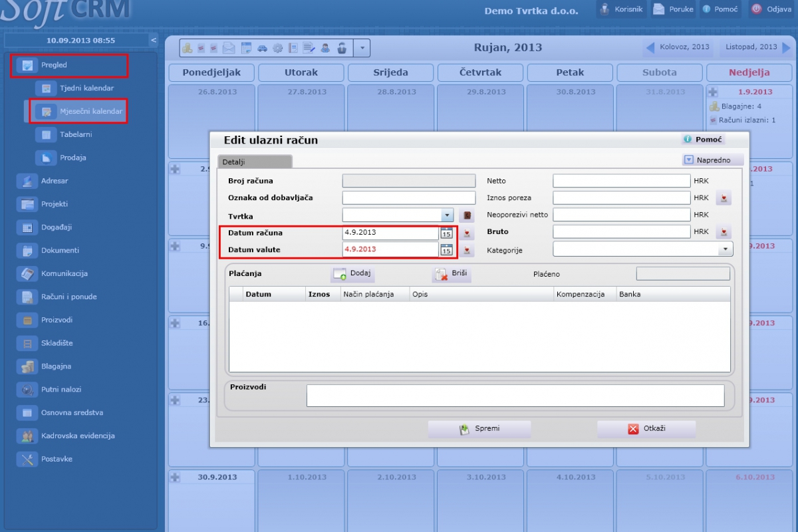The width and height of the screenshot is (798, 532).
Task: Open the Tabelarni view in the sidebar
Action: (64, 134)
